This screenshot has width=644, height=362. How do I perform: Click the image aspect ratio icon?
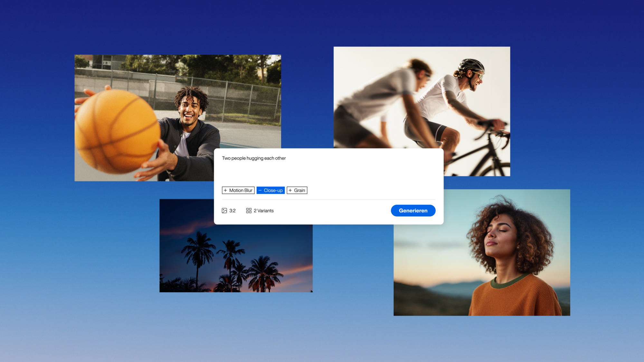click(224, 210)
